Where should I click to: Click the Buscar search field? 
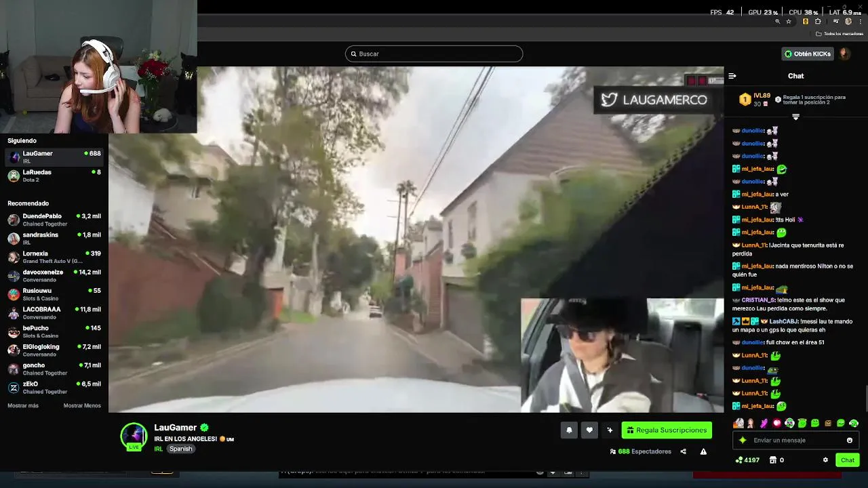[434, 54]
